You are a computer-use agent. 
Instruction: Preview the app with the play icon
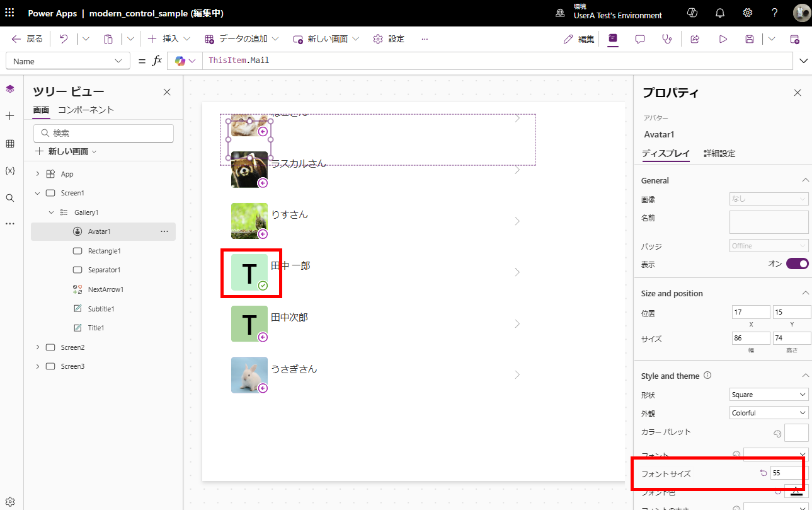(723, 39)
